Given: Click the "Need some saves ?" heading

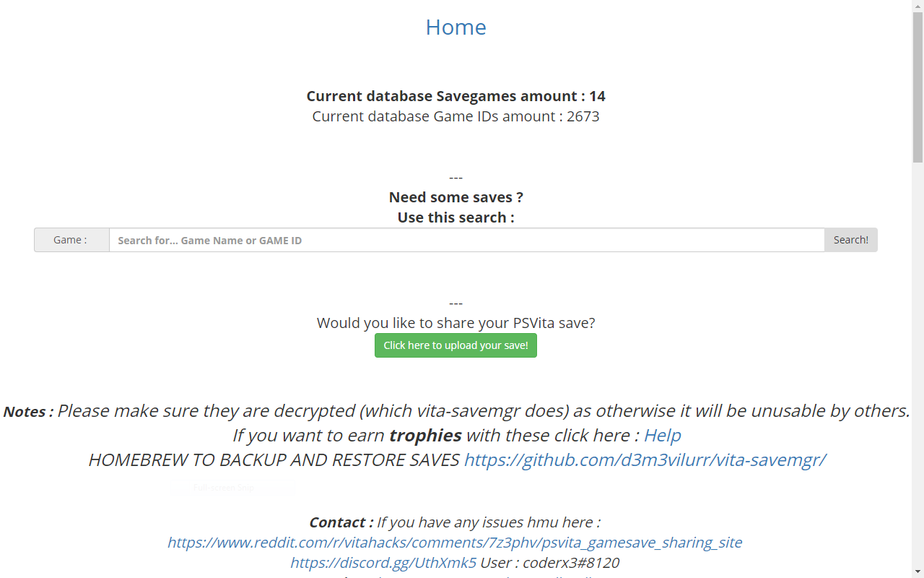Looking at the screenshot, I should 456,197.
